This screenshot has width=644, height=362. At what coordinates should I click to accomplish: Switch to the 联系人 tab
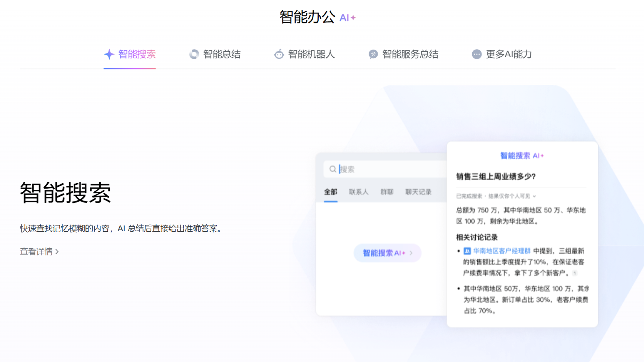358,192
